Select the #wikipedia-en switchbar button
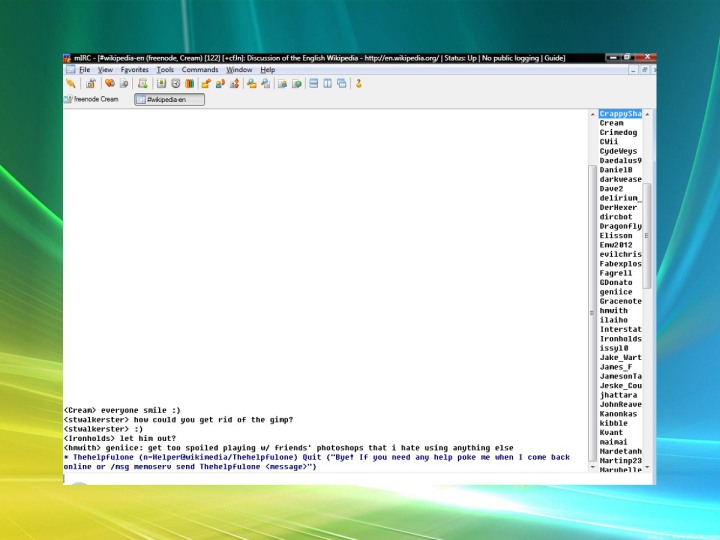Screen dimensions: 720x540 [x=169, y=99]
